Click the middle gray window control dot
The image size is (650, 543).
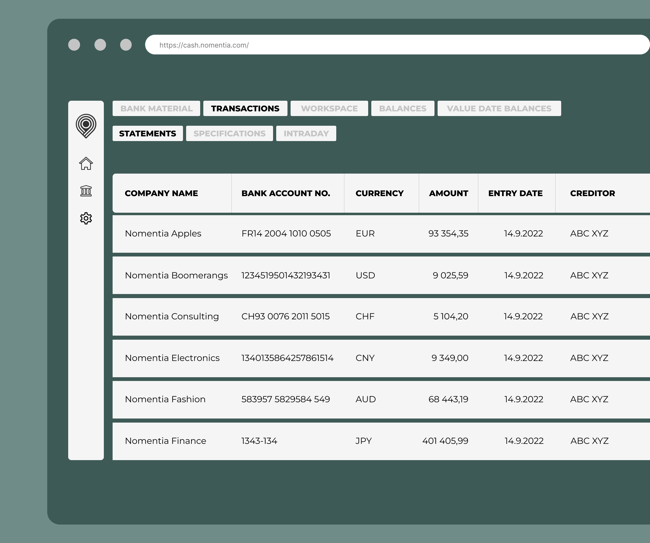click(100, 45)
